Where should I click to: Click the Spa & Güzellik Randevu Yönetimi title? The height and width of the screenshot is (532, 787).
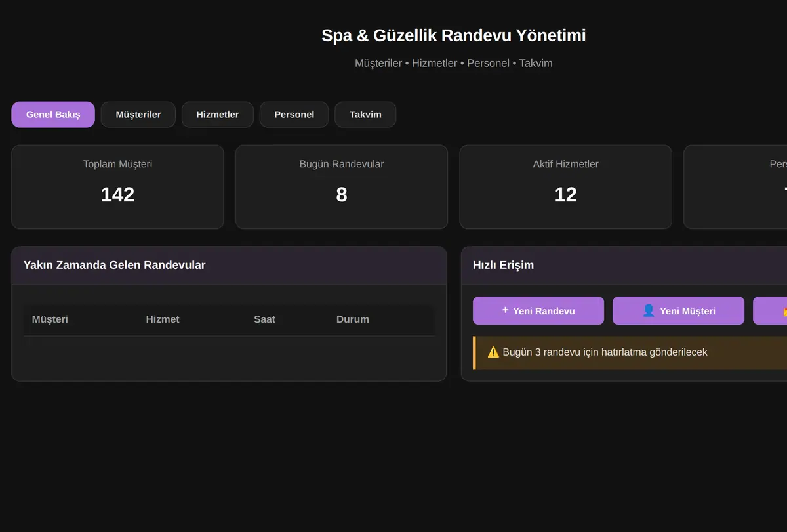click(x=454, y=35)
